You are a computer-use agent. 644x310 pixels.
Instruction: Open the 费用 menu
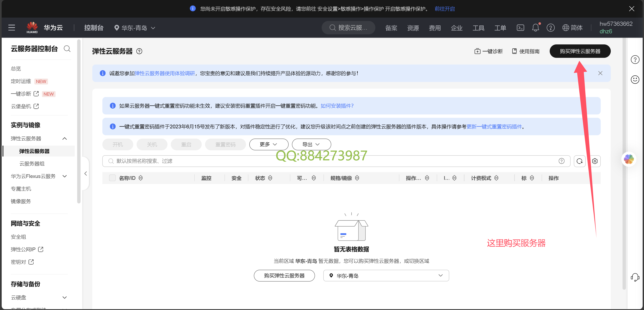click(x=435, y=28)
